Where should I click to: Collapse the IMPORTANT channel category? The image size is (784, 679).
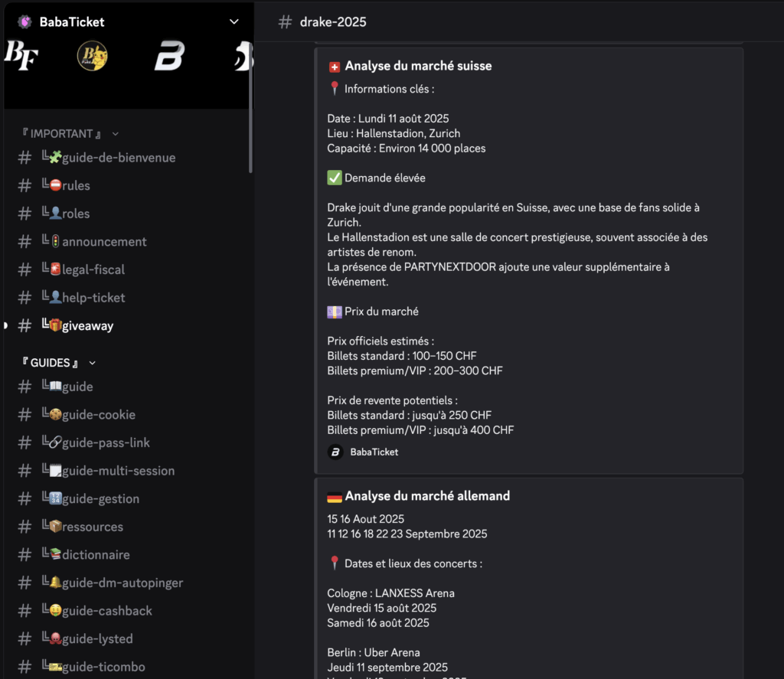point(116,134)
